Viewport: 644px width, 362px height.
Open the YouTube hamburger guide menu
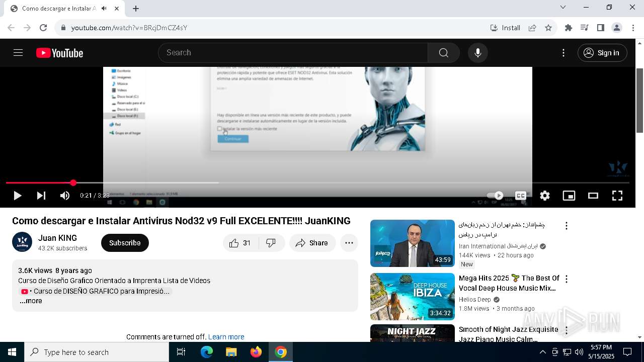(18, 53)
